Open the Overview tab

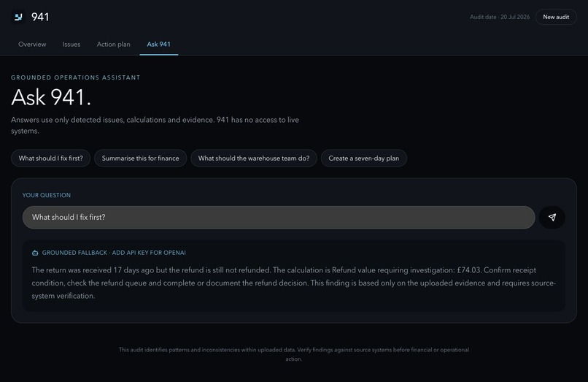tap(32, 45)
